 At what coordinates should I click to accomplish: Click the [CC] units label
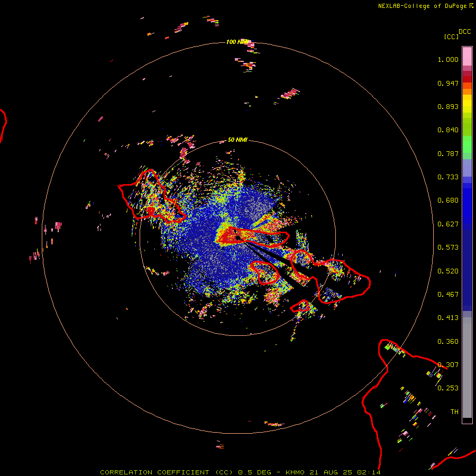tap(451, 36)
